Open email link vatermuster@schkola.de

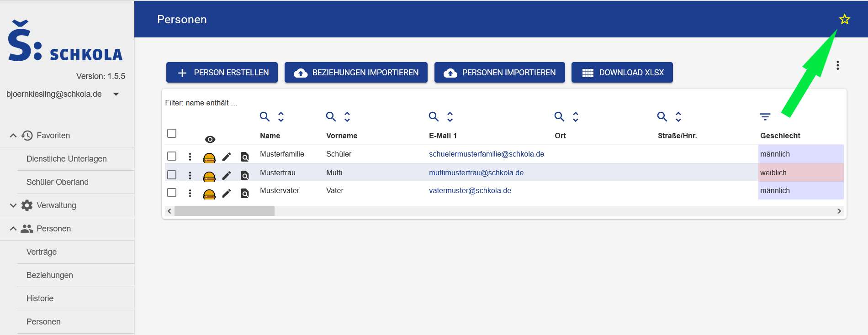470,191
